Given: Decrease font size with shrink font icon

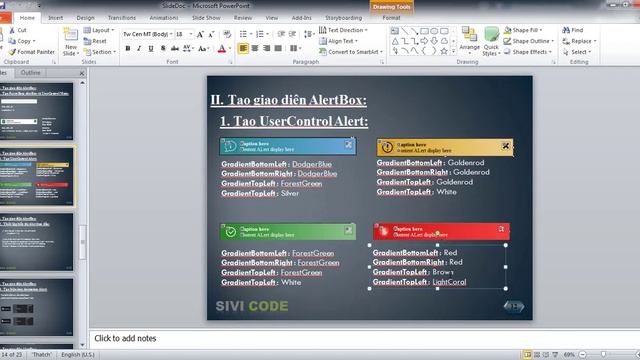Looking at the screenshot, I should (x=211, y=35).
